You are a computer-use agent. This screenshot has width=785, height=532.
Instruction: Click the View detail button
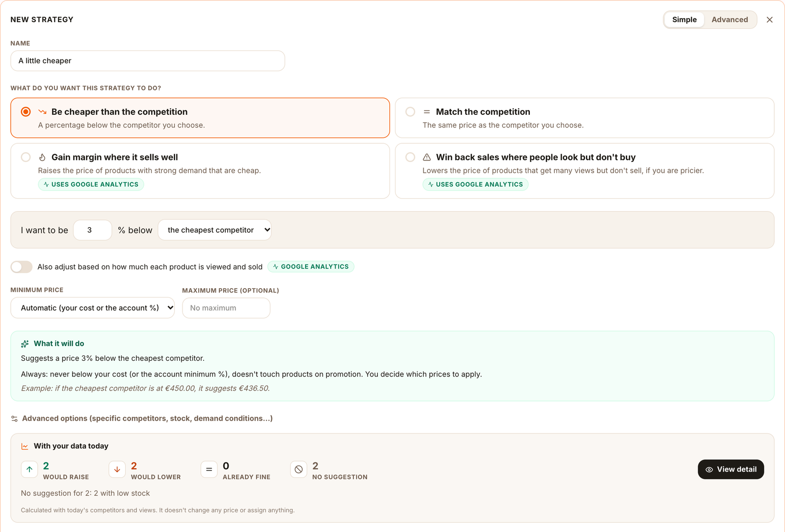[731, 470]
